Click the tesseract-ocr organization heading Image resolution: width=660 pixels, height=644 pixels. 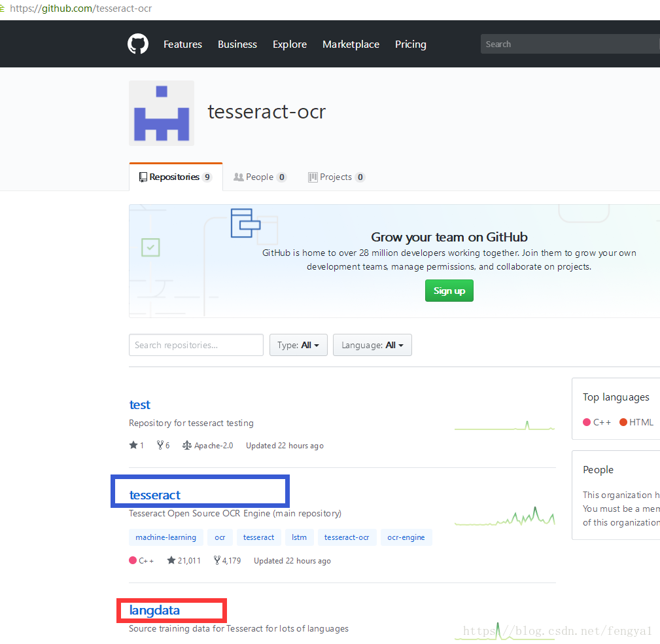click(x=267, y=112)
